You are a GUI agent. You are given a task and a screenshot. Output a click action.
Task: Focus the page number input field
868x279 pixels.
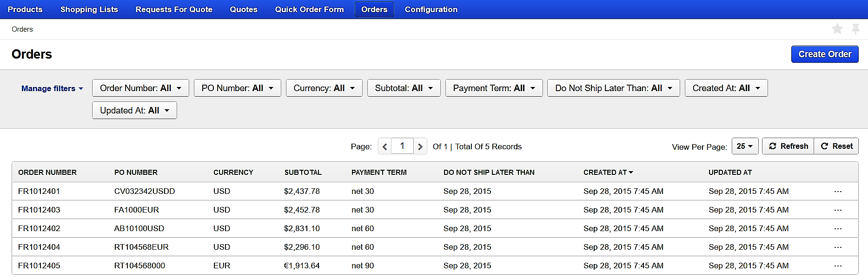pos(403,146)
